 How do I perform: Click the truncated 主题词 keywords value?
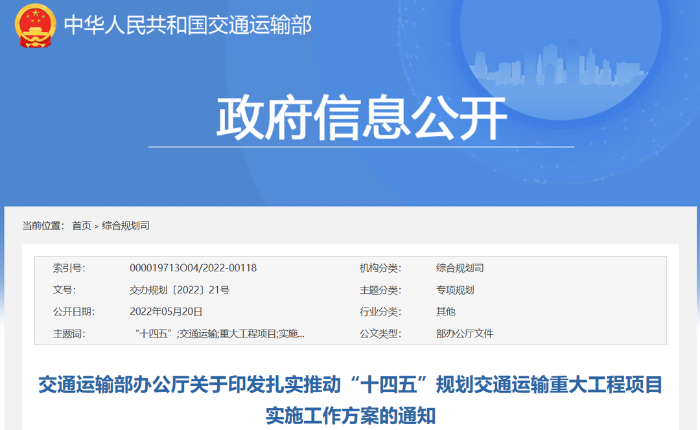point(218,334)
